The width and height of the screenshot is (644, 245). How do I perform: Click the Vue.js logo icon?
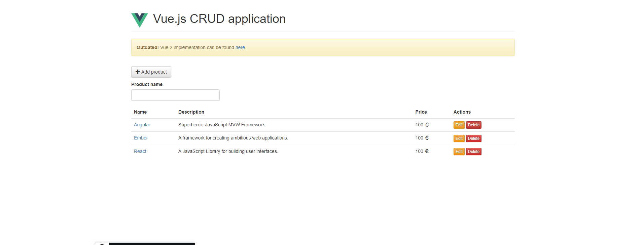[140, 20]
